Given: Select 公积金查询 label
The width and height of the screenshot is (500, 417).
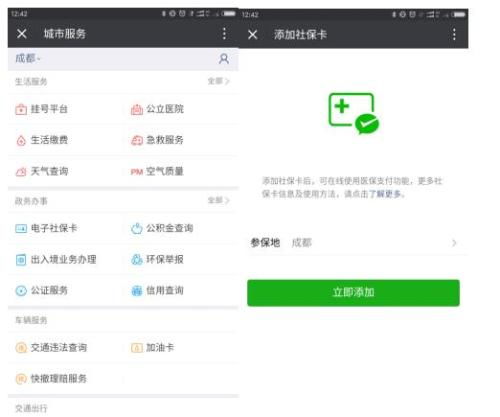Looking at the screenshot, I should coord(170,228).
